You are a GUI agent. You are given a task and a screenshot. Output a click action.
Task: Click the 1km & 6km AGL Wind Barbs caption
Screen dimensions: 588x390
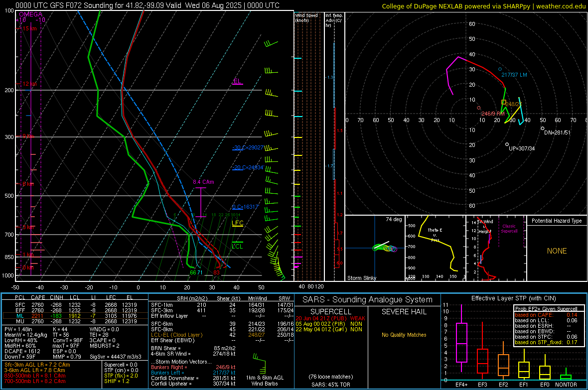click(265, 381)
